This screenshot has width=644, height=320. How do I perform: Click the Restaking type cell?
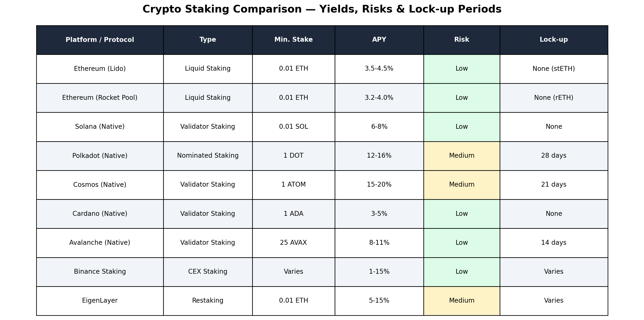coord(208,301)
